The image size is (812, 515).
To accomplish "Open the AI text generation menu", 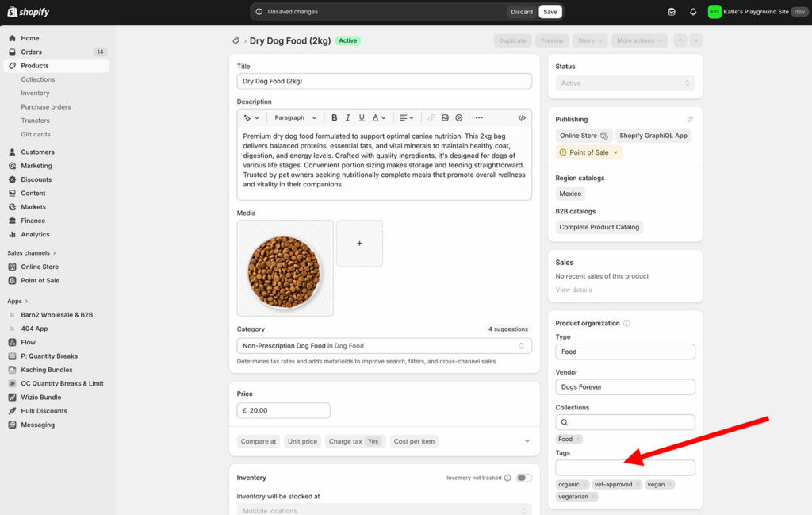I will pos(251,117).
